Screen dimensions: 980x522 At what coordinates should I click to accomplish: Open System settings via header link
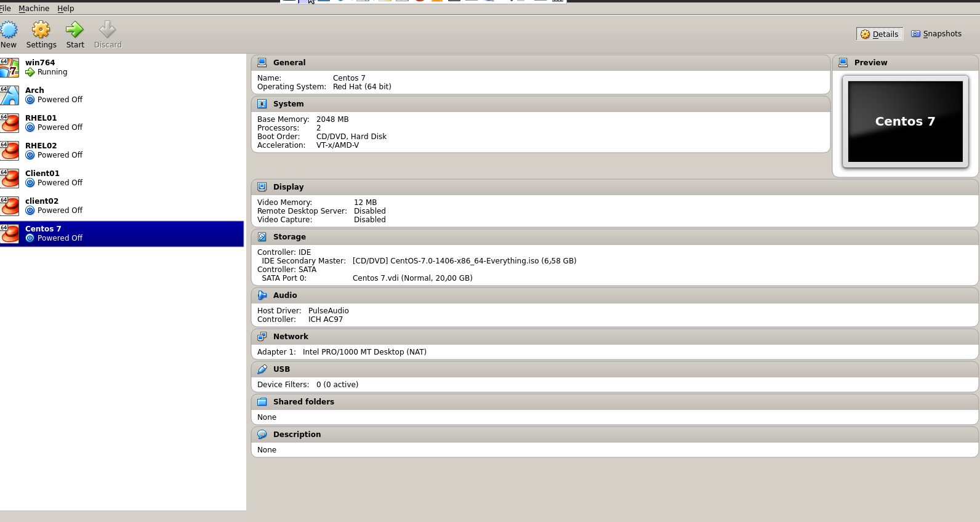point(289,104)
